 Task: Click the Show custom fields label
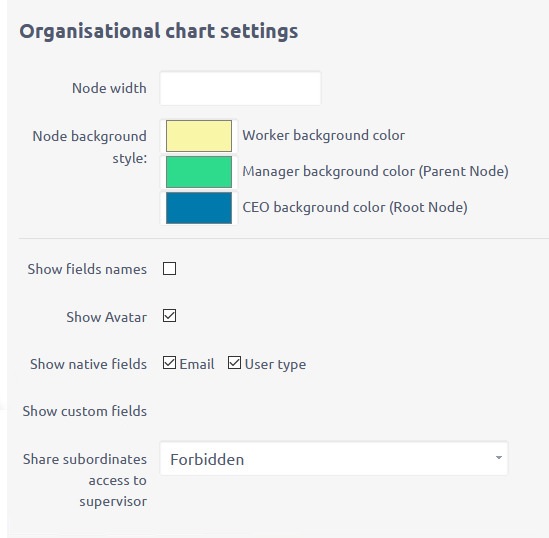coord(85,411)
